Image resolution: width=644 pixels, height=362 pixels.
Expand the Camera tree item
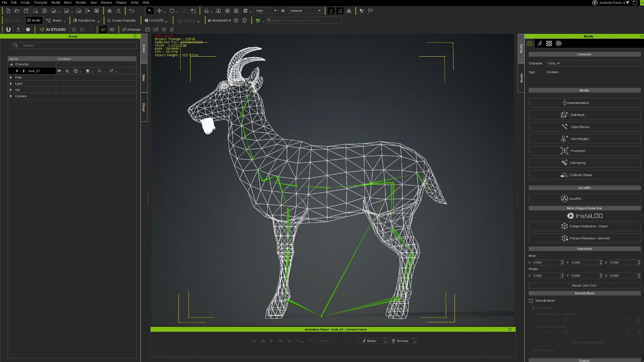pyautogui.click(x=11, y=96)
